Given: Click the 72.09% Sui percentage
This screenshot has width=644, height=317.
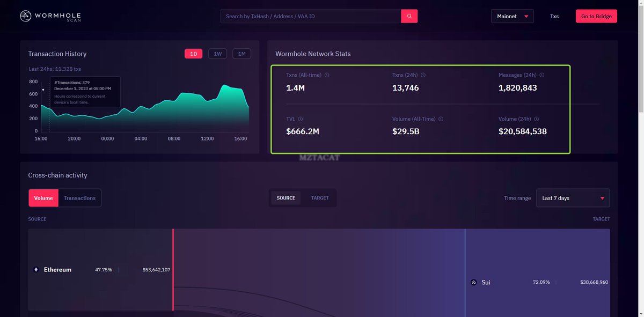Looking at the screenshot, I should coord(541,282).
